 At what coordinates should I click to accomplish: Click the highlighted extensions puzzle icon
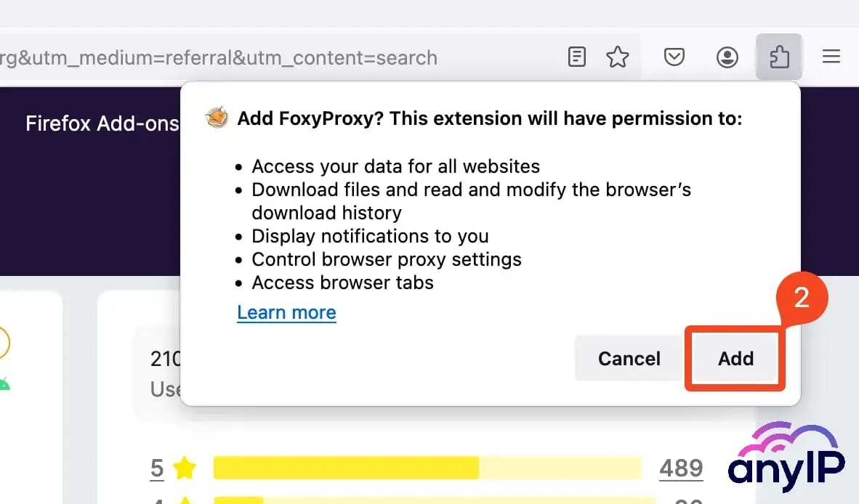pyautogui.click(x=779, y=57)
